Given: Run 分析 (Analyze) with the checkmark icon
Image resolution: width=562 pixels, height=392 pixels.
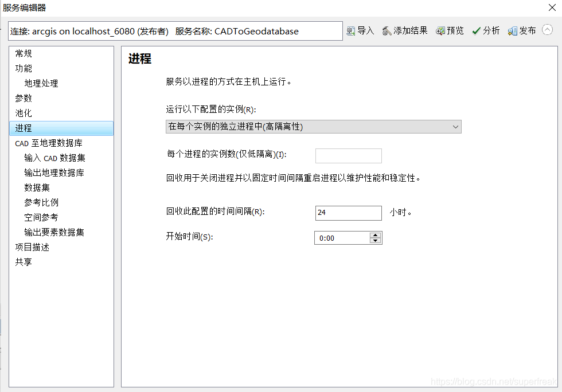Looking at the screenshot, I should coord(476,31).
